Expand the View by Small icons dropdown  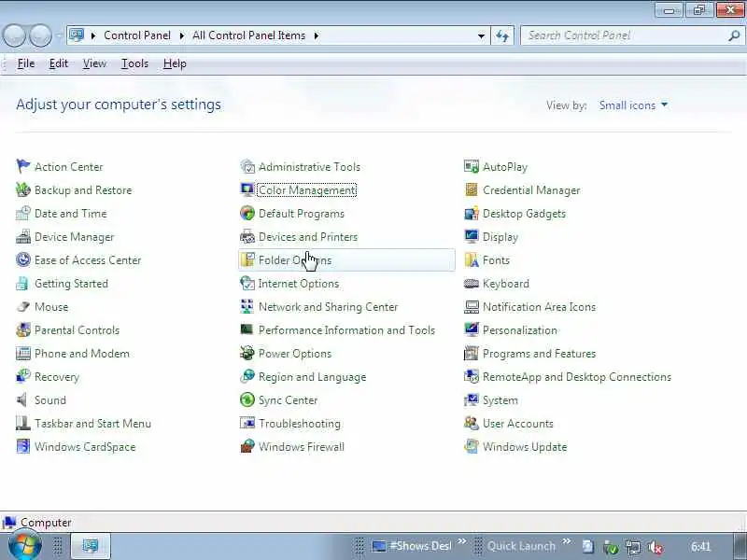pyautogui.click(x=634, y=105)
